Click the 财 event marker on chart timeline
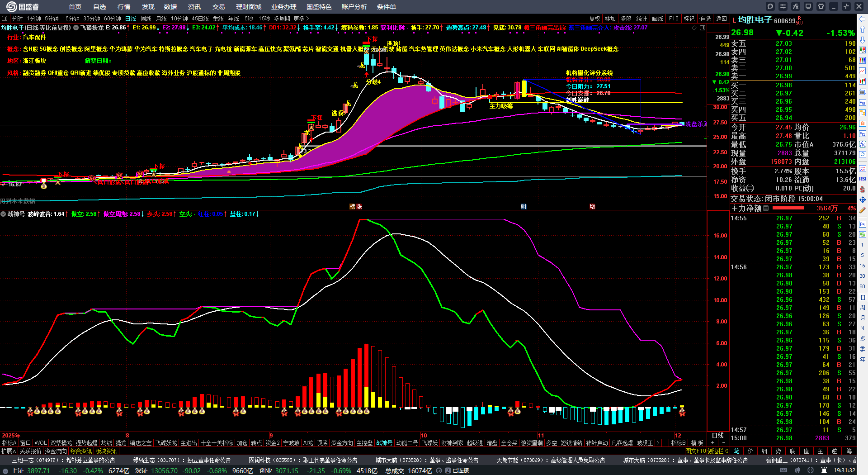The width and height of the screenshot is (868, 475). click(524, 206)
